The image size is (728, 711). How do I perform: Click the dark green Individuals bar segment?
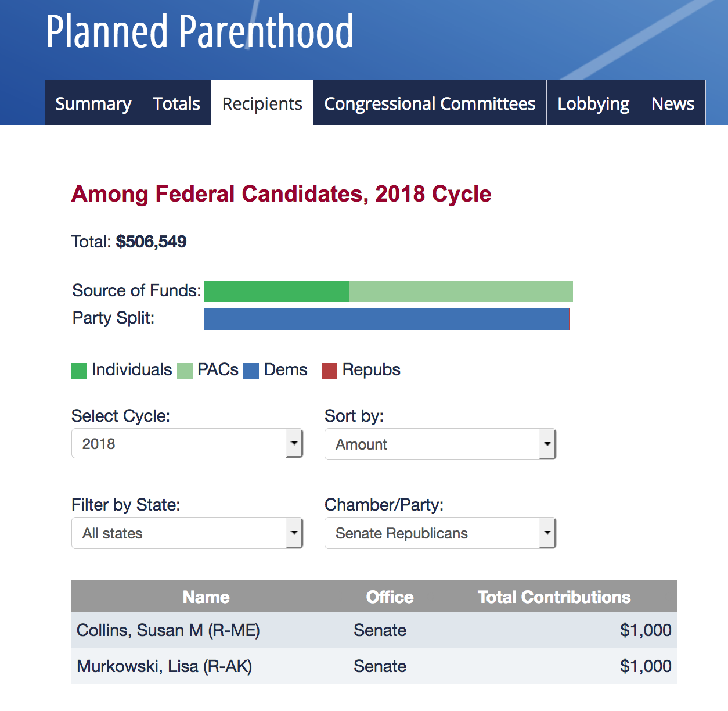point(276,292)
